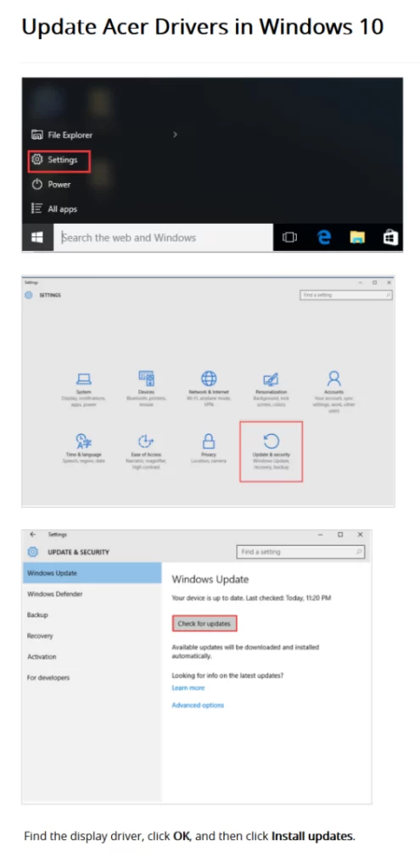Click Find a setting box in Update & Security
The width and height of the screenshot is (420, 868).
coord(300,552)
